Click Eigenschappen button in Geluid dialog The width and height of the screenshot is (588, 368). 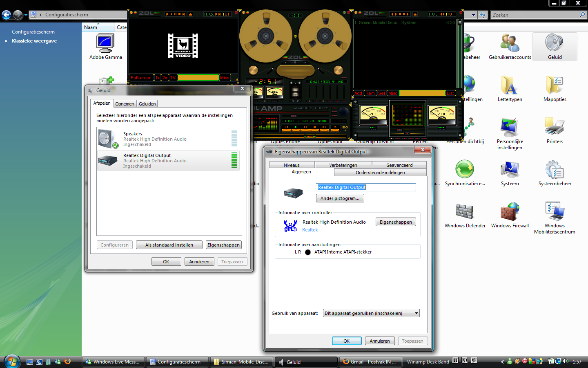[x=223, y=245]
